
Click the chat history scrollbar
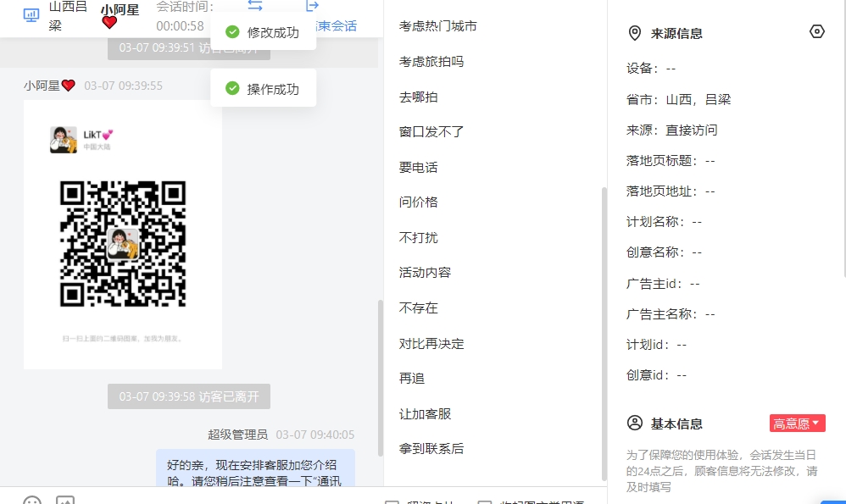point(381,379)
